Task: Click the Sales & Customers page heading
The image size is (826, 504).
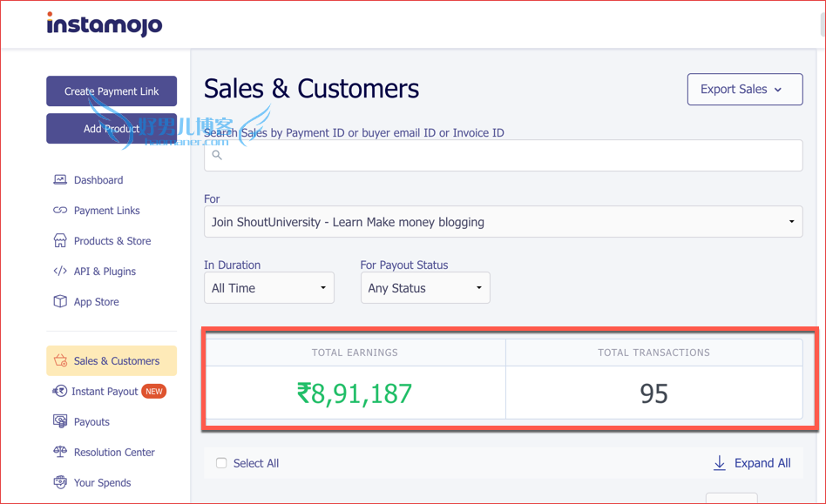Action: pyautogui.click(x=311, y=89)
